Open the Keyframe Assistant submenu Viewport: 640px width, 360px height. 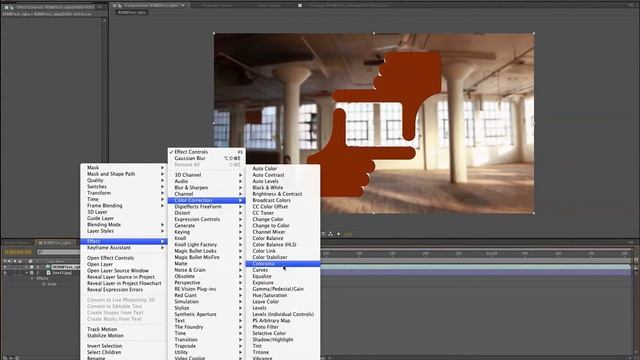pyautogui.click(x=124, y=248)
